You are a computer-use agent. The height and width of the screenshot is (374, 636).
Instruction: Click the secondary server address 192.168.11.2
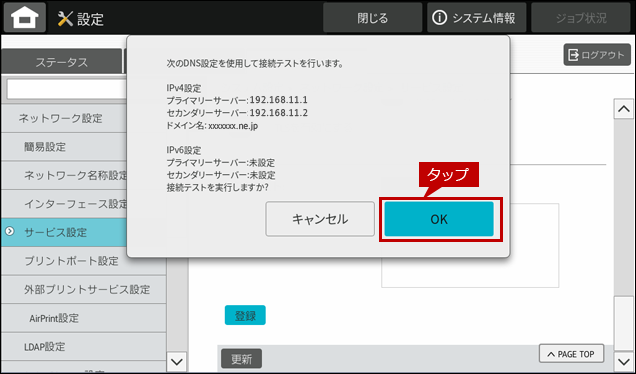[x=278, y=113]
